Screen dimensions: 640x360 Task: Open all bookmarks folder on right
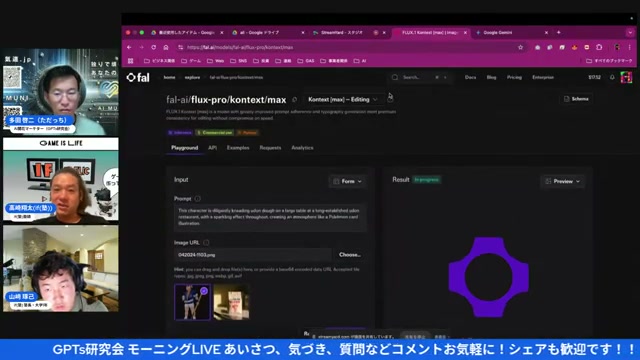pos(609,61)
